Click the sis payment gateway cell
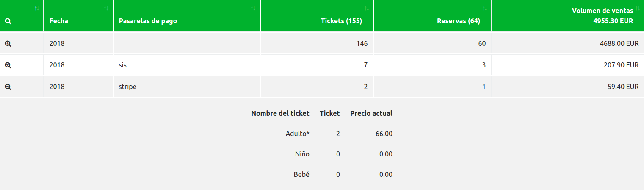The image size is (644, 190). click(x=187, y=65)
